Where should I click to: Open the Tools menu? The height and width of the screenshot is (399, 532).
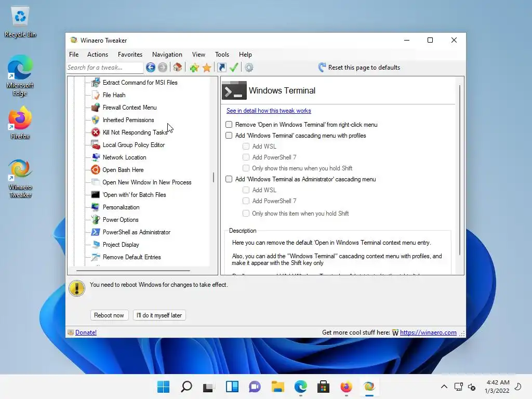pos(222,55)
